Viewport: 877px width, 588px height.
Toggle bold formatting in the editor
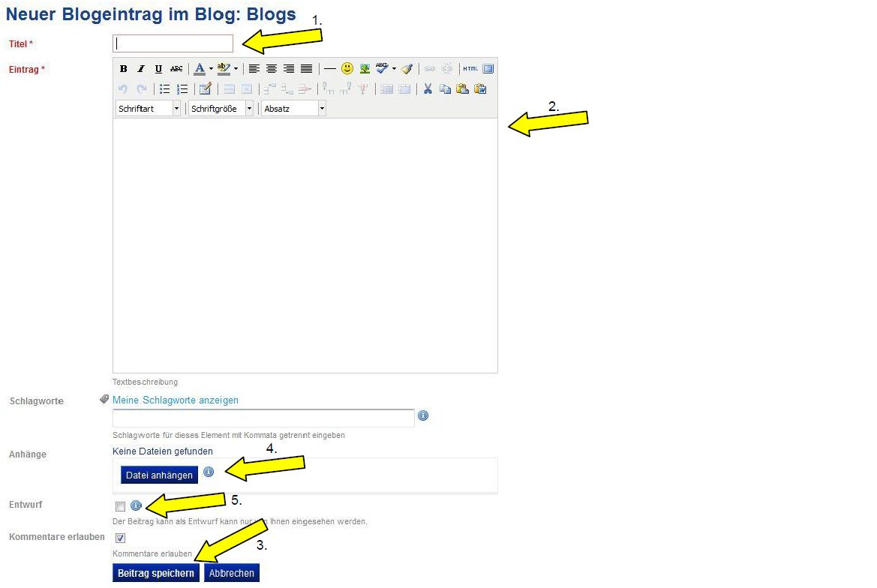tap(124, 69)
